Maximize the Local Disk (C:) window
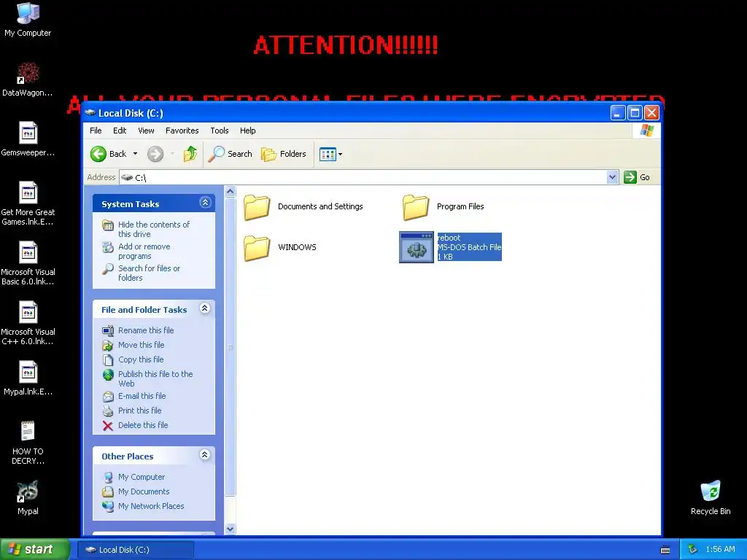Viewport: 747px width, 560px height. (635, 113)
